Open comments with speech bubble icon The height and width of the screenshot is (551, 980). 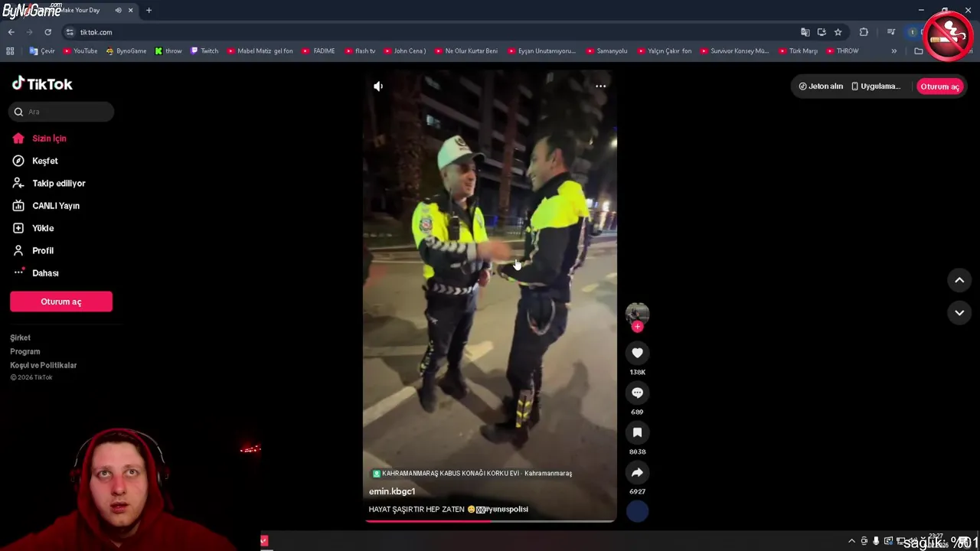pos(637,393)
